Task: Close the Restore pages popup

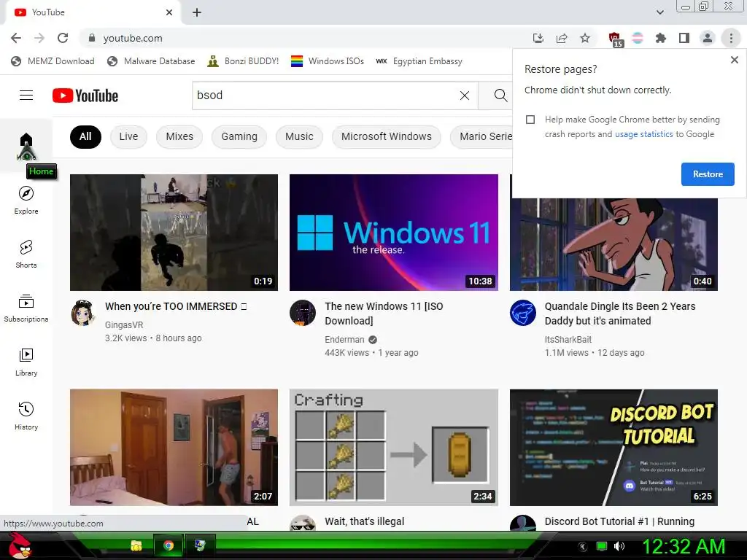Action: [x=734, y=60]
